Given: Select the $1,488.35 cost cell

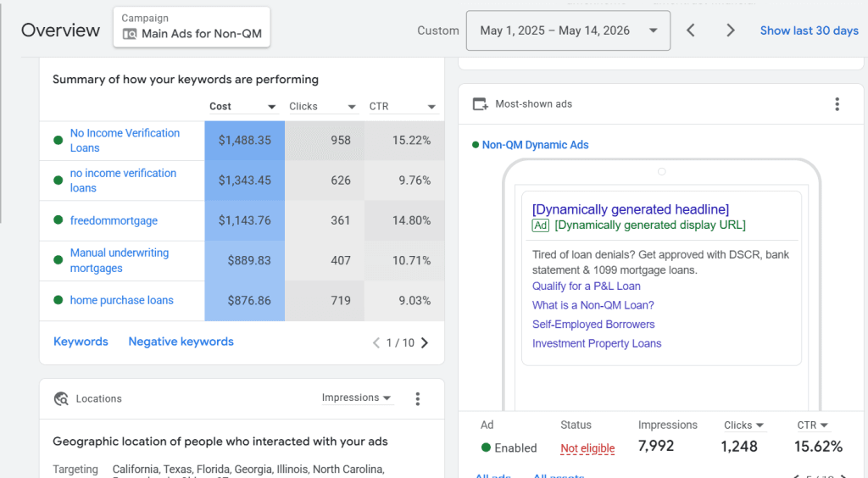Looking at the screenshot, I should [245, 141].
